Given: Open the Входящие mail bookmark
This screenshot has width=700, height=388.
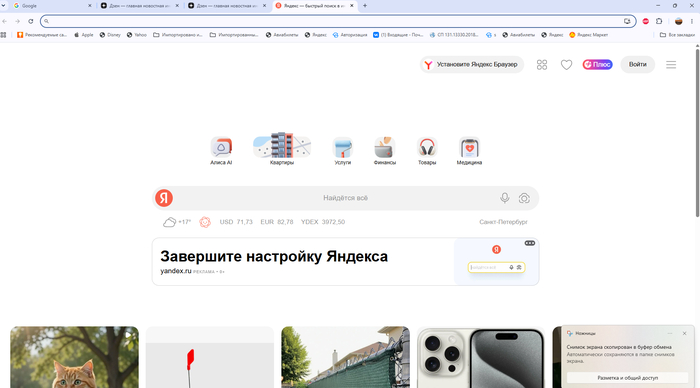Looking at the screenshot, I should point(398,35).
